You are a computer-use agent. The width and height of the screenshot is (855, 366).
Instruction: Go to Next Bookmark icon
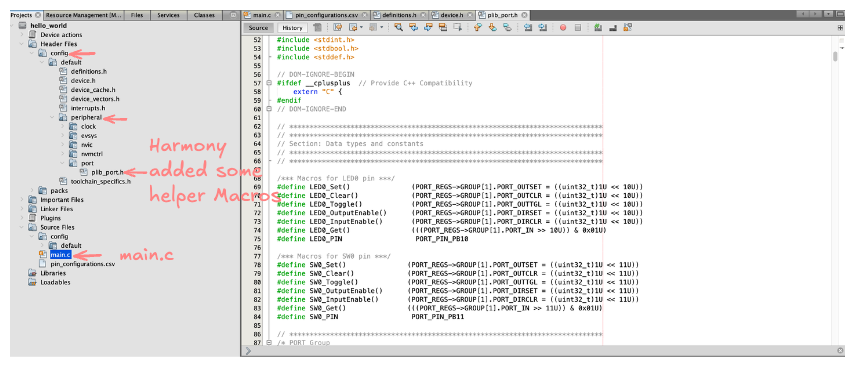coord(493,27)
